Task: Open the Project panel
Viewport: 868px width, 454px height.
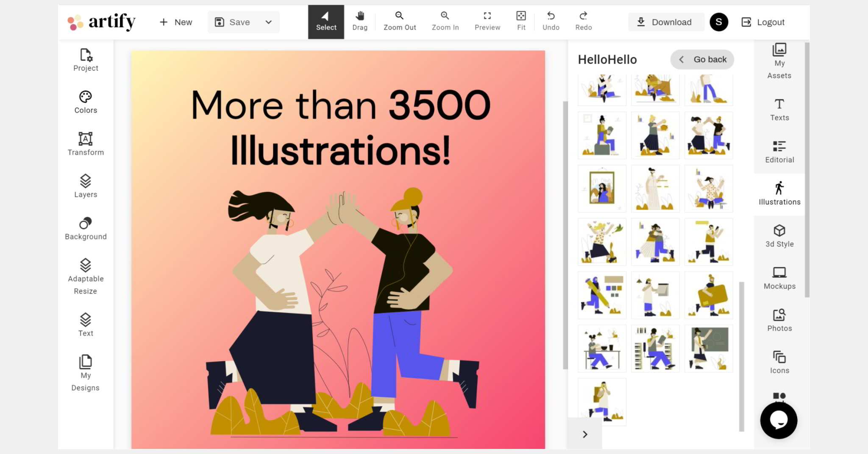Action: [x=86, y=60]
